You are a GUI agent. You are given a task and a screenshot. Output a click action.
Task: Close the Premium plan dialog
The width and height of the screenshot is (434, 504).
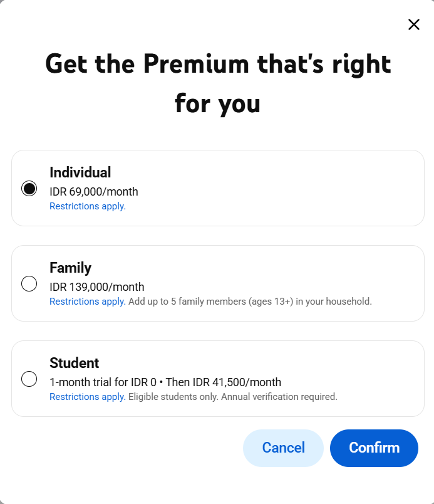click(x=414, y=24)
